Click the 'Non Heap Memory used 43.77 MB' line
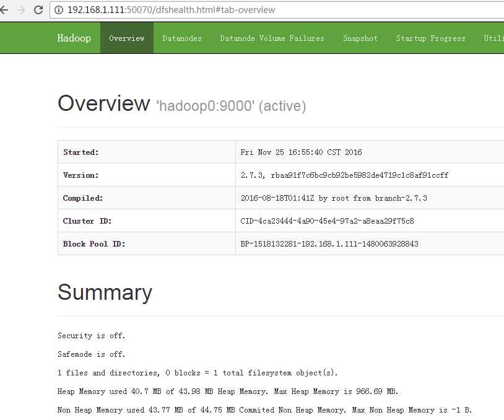Image resolution: width=504 pixels, height=420 pixels. click(264, 410)
